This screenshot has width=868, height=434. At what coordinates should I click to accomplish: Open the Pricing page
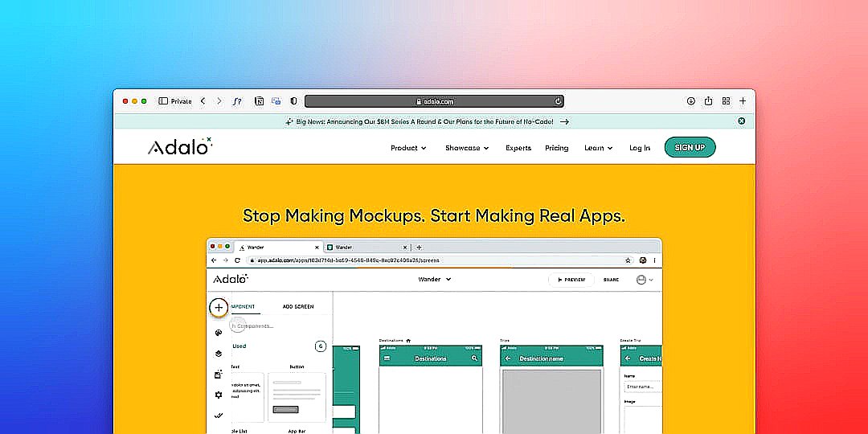click(556, 148)
